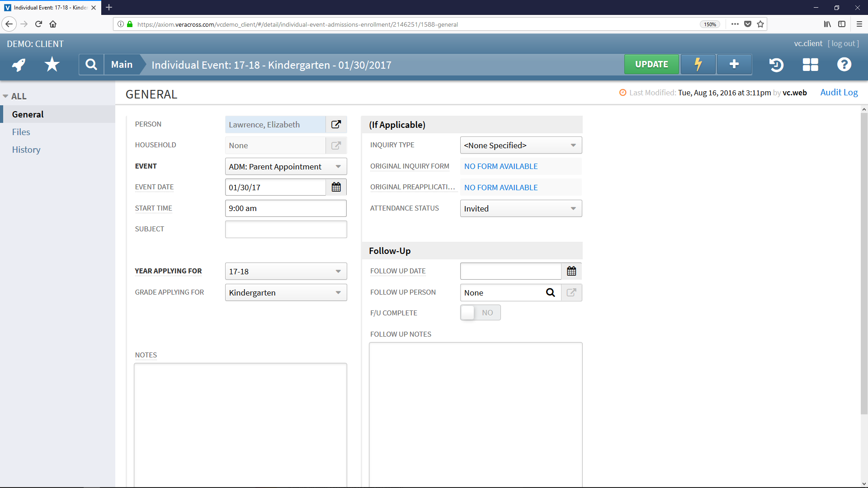Switch to the Files sidebar tab
Screen dimensions: 868x488
click(x=21, y=131)
